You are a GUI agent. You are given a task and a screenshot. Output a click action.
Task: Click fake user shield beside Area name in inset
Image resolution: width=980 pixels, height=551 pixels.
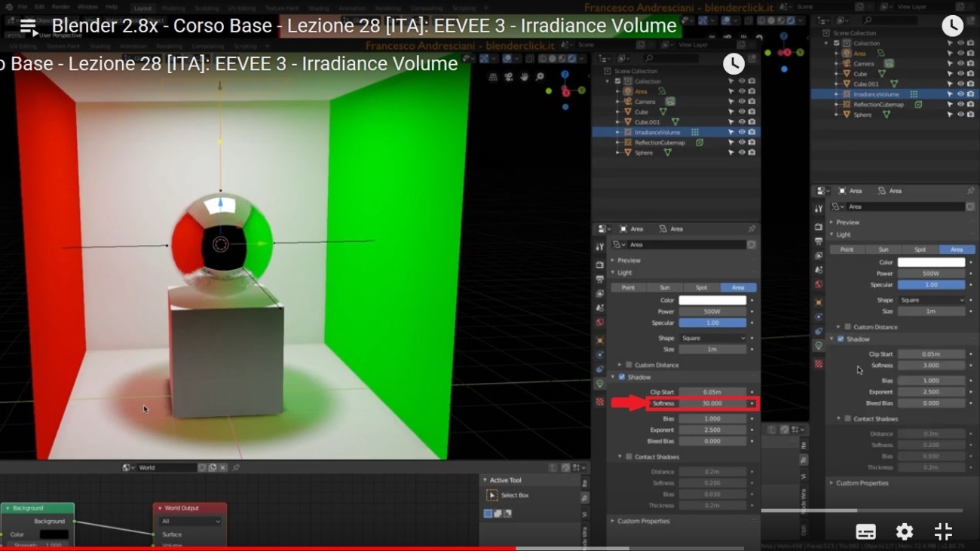[752, 245]
